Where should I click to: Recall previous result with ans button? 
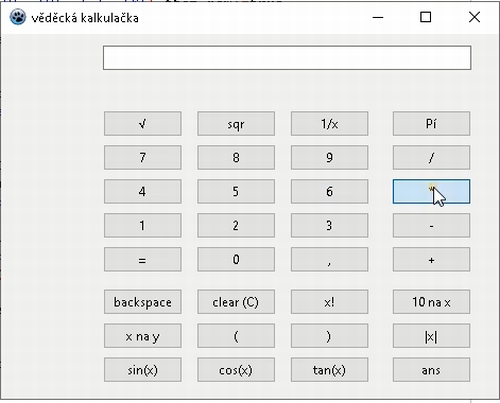(431, 370)
